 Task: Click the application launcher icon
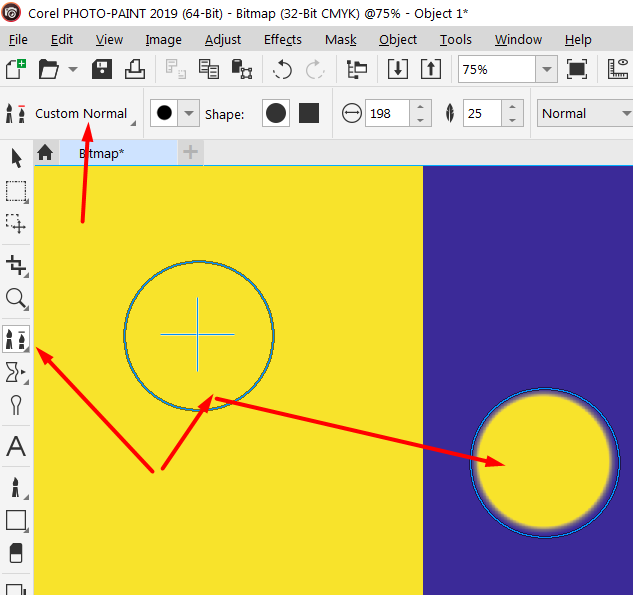[x=357, y=69]
